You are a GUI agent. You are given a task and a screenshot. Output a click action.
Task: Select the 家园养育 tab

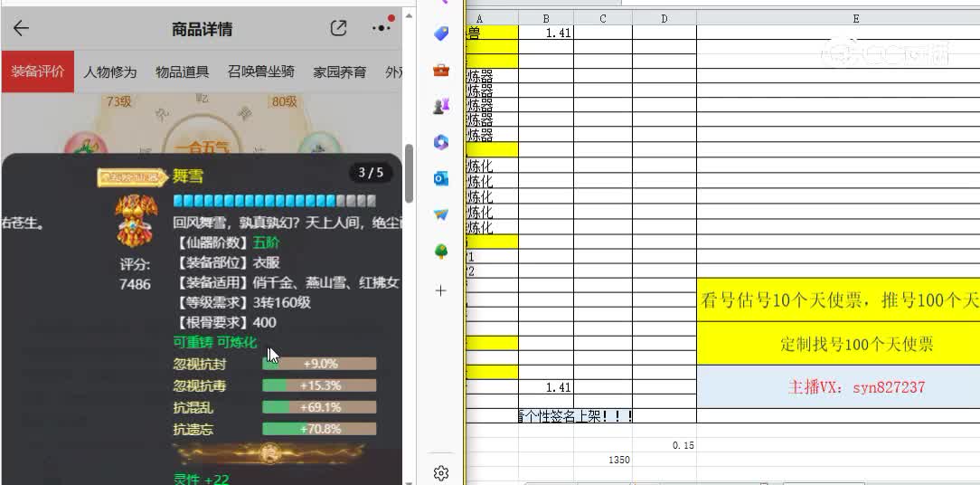coord(339,72)
